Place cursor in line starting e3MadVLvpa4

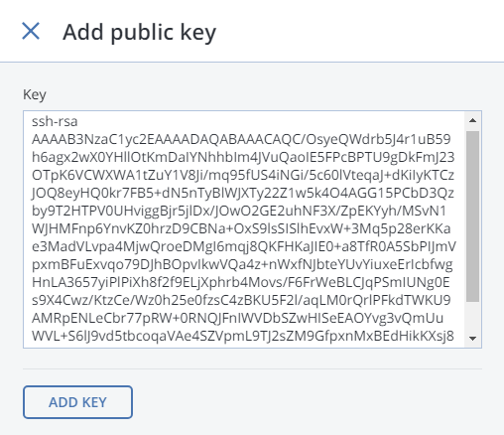(244, 246)
